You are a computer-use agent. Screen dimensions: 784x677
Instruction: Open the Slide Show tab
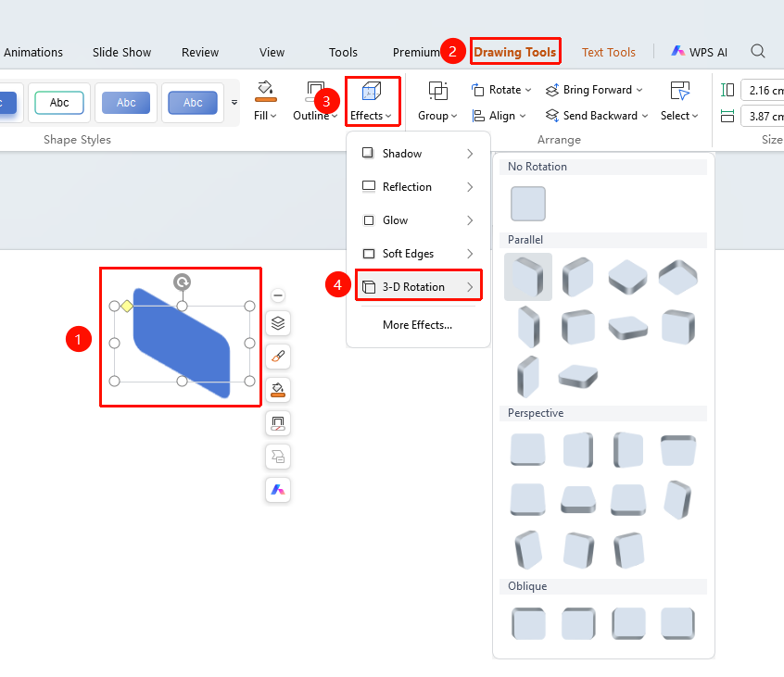pyautogui.click(x=121, y=53)
